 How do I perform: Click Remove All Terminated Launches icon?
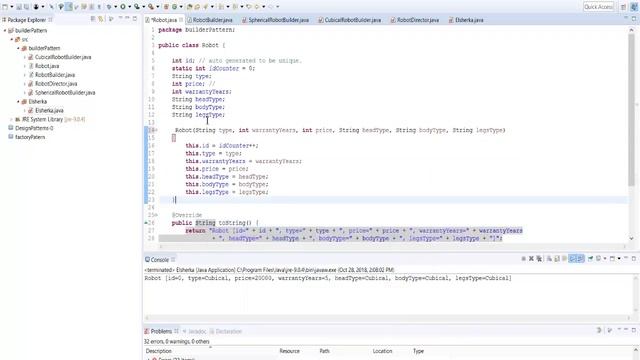(539, 258)
